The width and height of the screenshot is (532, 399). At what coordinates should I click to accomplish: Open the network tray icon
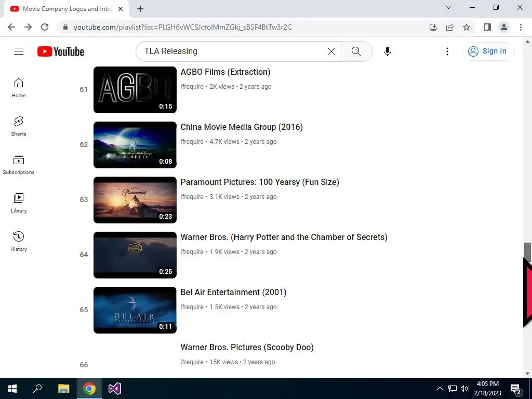(x=453, y=389)
